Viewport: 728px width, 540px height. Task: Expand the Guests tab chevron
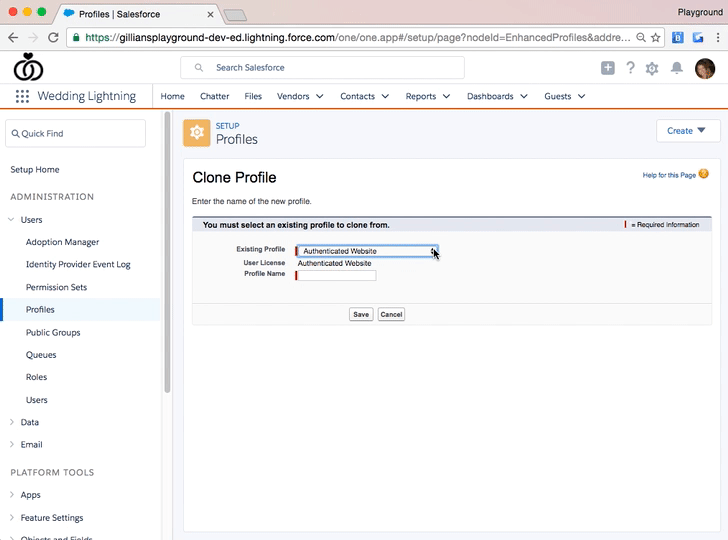(x=582, y=97)
